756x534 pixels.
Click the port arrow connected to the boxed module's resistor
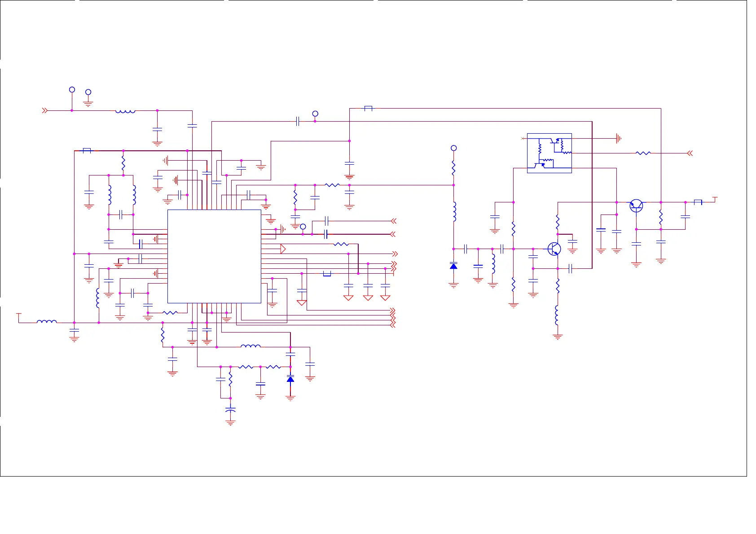tap(690, 153)
